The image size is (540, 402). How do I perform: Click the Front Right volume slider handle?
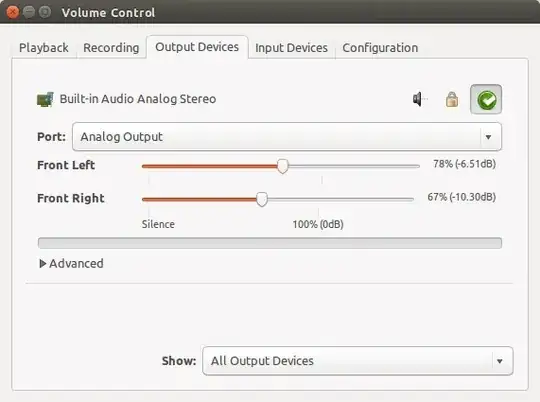(x=262, y=199)
